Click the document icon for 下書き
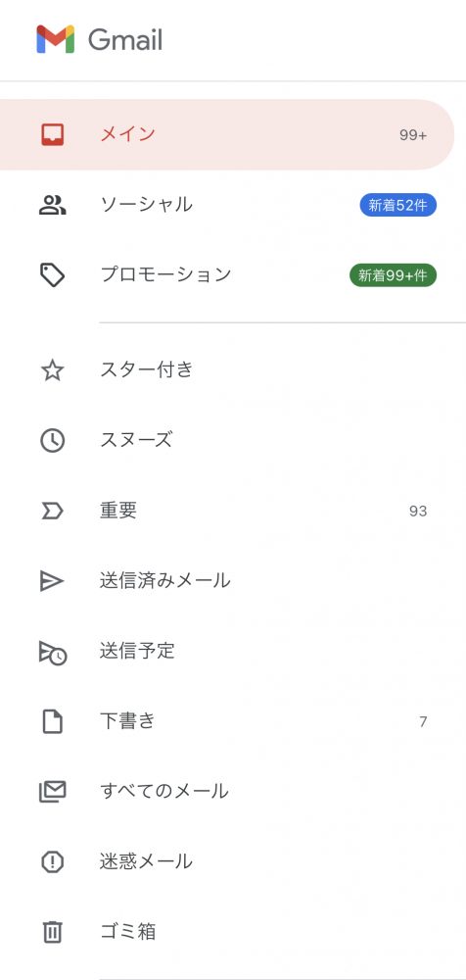 tap(53, 722)
